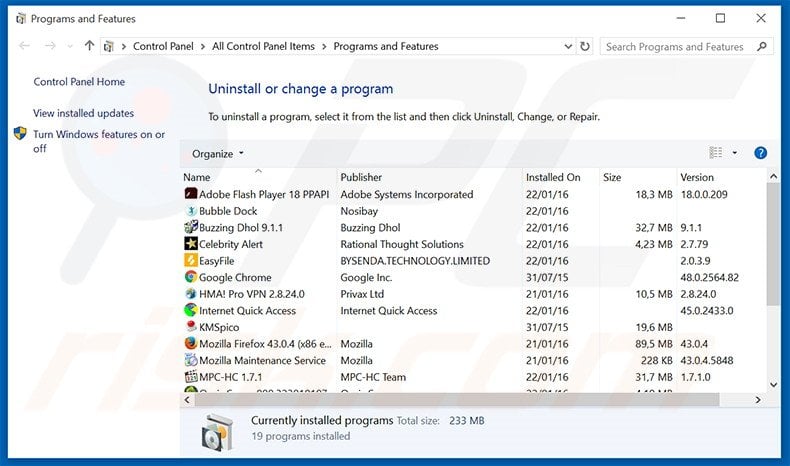Open the address bar history dropdown
This screenshot has height=466, width=790.
568,46
